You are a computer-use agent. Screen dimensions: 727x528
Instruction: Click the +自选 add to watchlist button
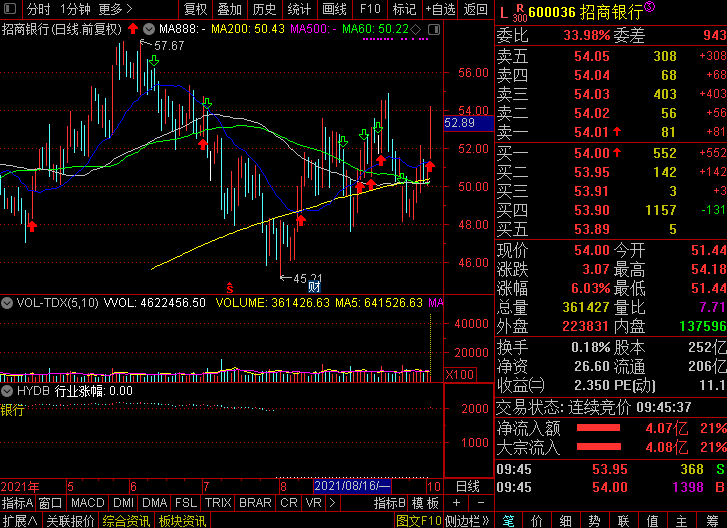[438, 9]
